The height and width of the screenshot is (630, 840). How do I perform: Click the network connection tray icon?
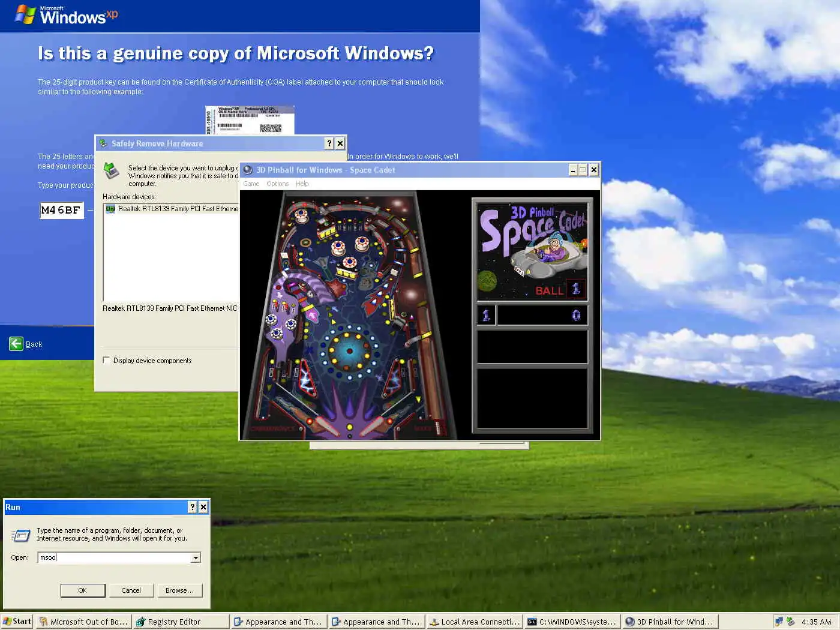coord(779,622)
